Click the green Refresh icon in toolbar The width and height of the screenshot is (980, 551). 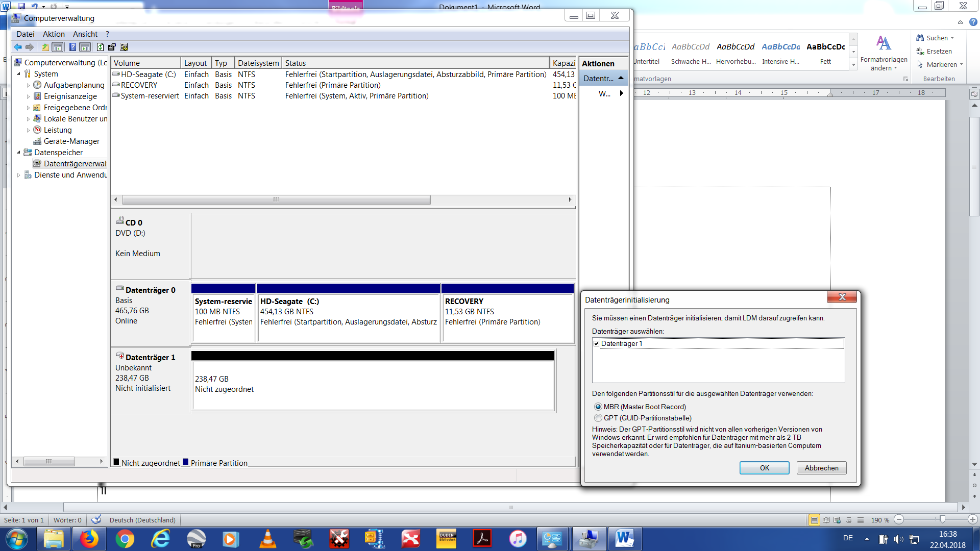click(x=100, y=47)
